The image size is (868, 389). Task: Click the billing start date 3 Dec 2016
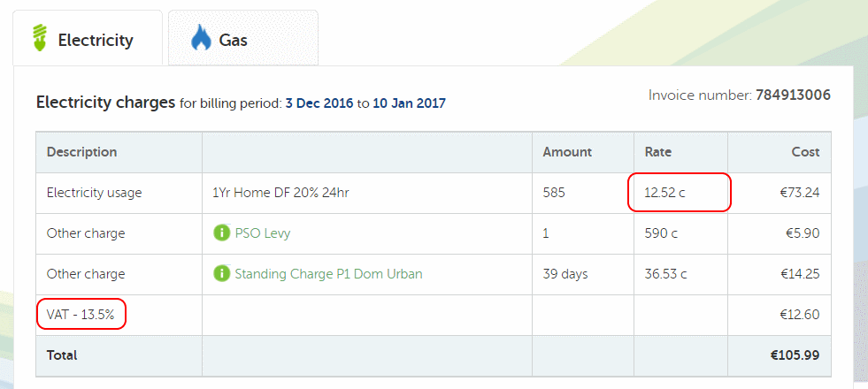point(319,103)
